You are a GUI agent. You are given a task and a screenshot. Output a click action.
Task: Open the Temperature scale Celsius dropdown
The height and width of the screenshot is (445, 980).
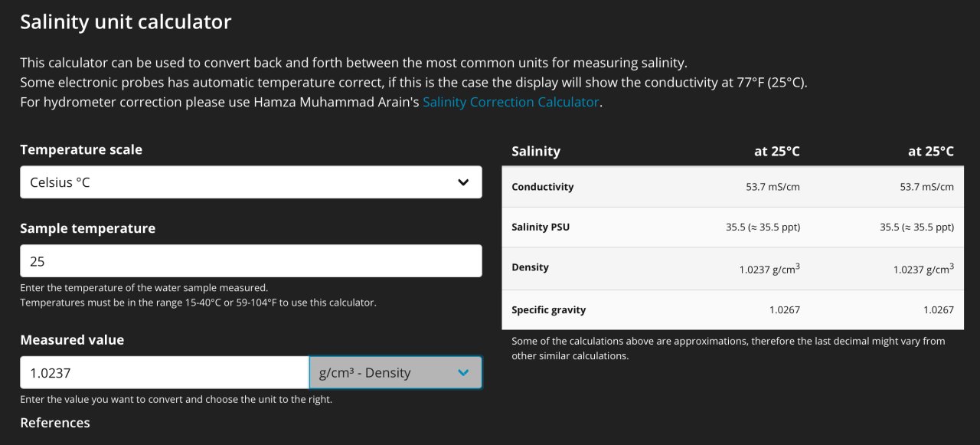250,182
